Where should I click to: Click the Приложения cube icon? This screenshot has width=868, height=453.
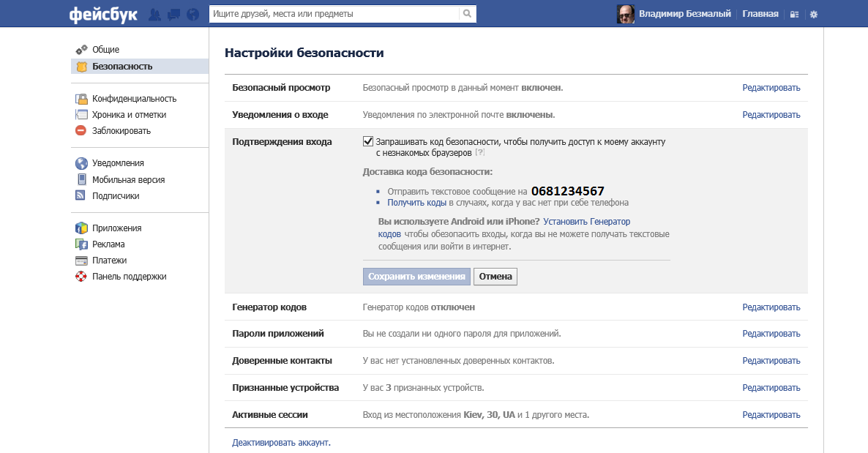(81, 228)
